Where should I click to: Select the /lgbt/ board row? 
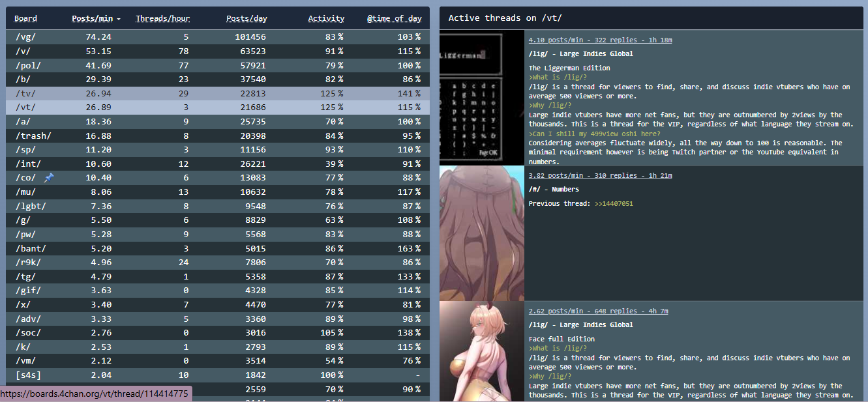point(218,207)
